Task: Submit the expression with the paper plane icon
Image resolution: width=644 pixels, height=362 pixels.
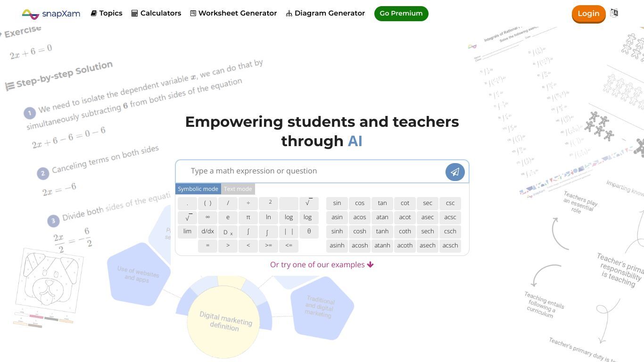Action: [x=455, y=172]
